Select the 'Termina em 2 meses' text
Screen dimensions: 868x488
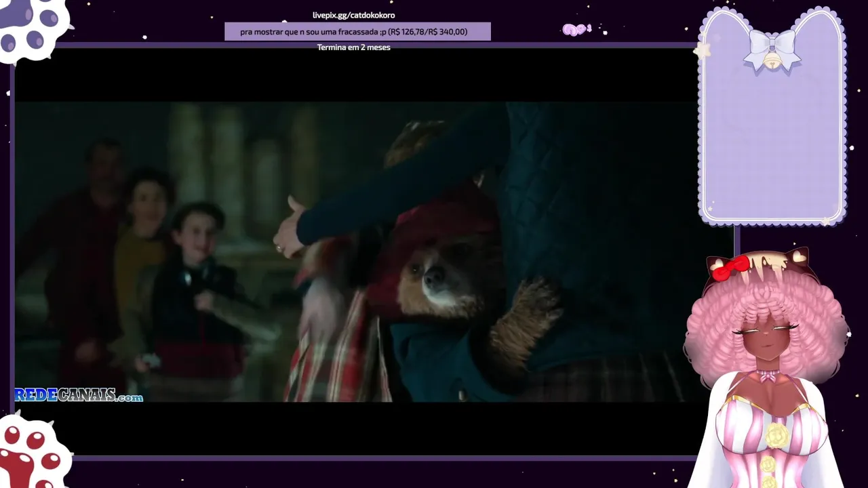[x=353, y=47]
